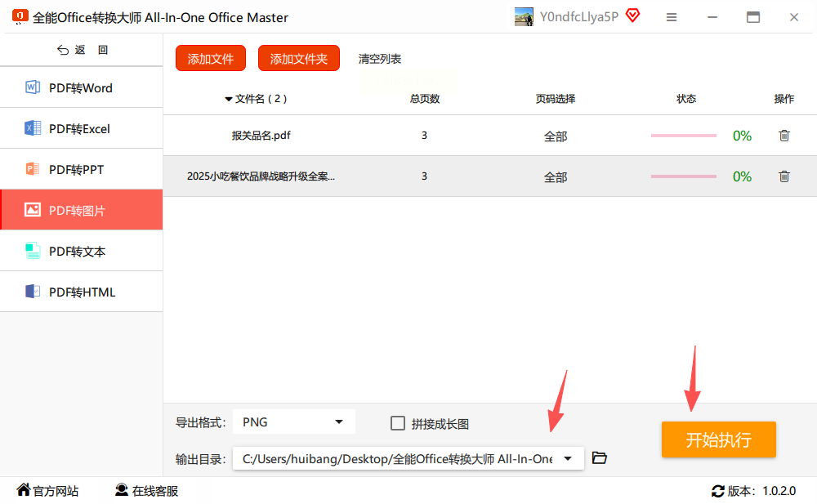This screenshot has width=817, height=504.
Task: Change 页码选择 全部 for 报关品名.pdf
Action: 556,136
